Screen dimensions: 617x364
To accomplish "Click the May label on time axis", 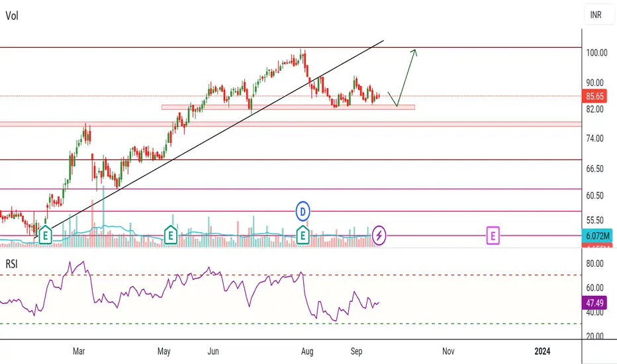I will point(164,351).
